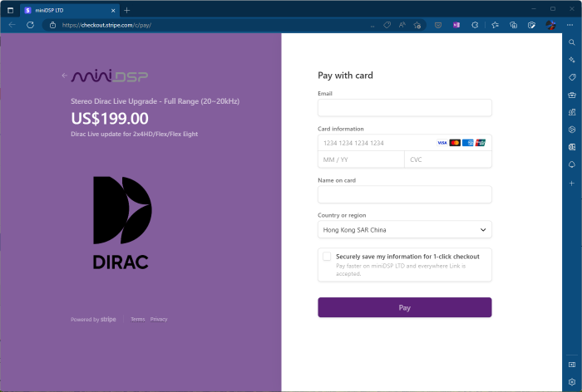The height and width of the screenshot is (392, 582).
Task: View site information lock icon
Action: pos(52,25)
